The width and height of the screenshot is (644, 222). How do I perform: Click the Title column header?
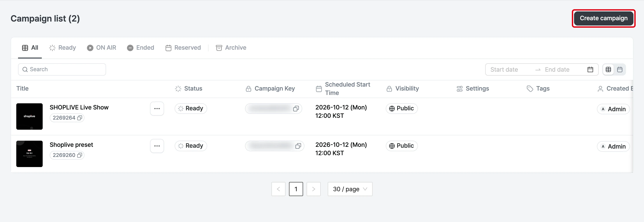coord(22,89)
